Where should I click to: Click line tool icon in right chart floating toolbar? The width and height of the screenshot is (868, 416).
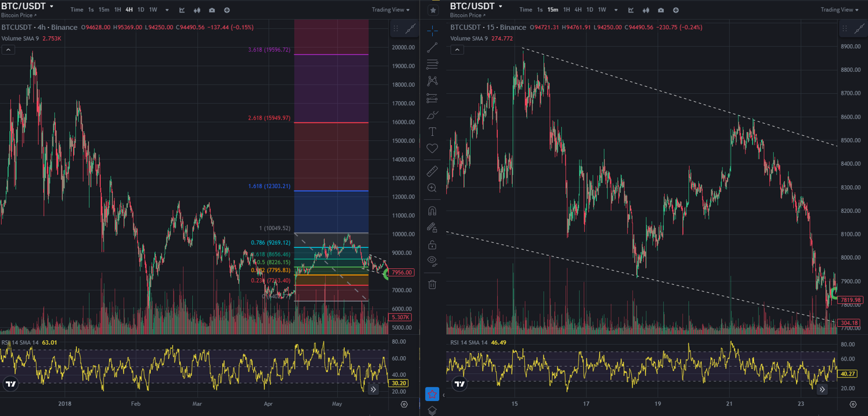point(859,28)
